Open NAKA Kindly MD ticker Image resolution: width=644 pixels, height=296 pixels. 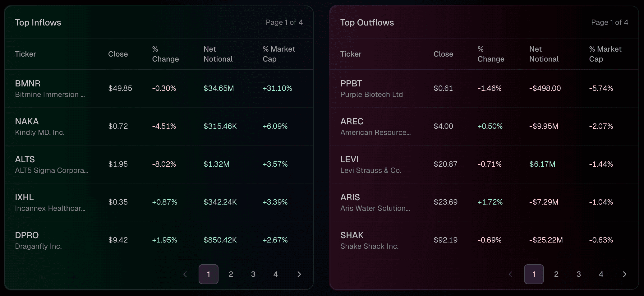point(27,122)
